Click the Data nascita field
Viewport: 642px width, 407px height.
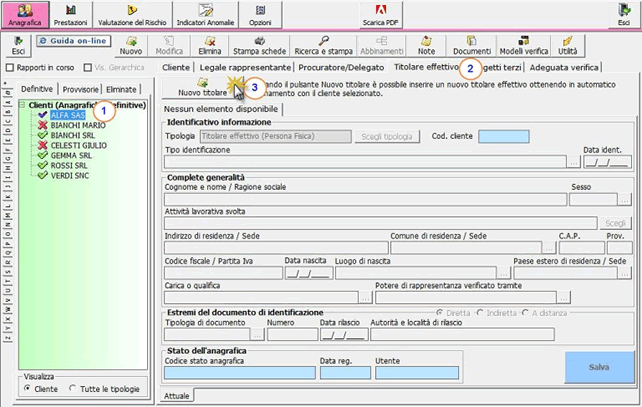(x=309, y=273)
